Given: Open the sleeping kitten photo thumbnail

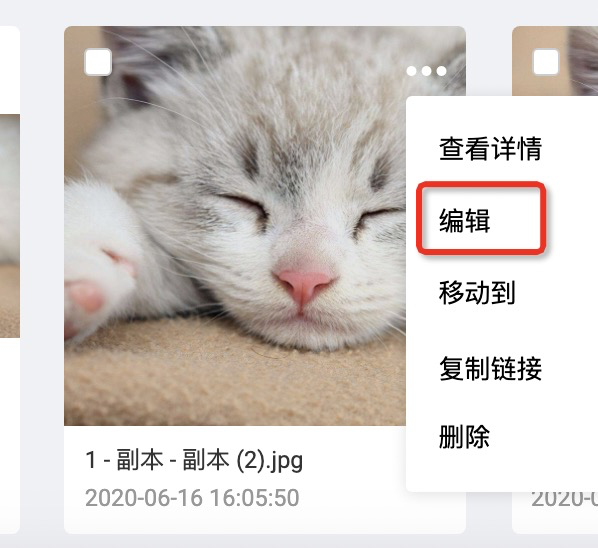Looking at the screenshot, I should point(235,226).
